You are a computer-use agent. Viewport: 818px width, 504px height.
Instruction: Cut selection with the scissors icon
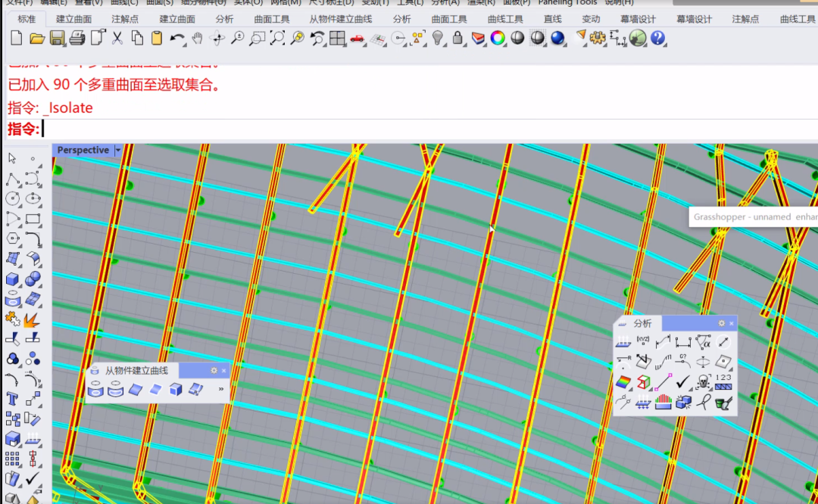coord(117,38)
